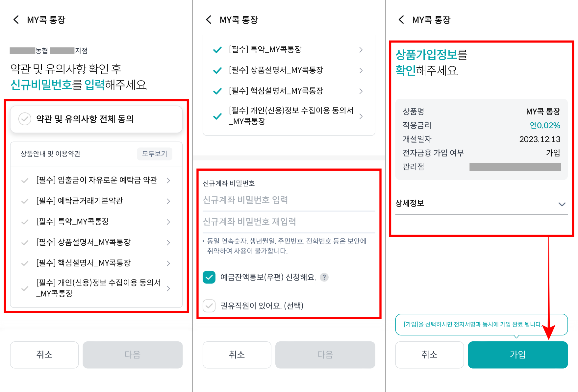The image size is (578, 392).
Task: Open [필수] 예탁금거래기본약관 via its chevron
Action: click(169, 201)
